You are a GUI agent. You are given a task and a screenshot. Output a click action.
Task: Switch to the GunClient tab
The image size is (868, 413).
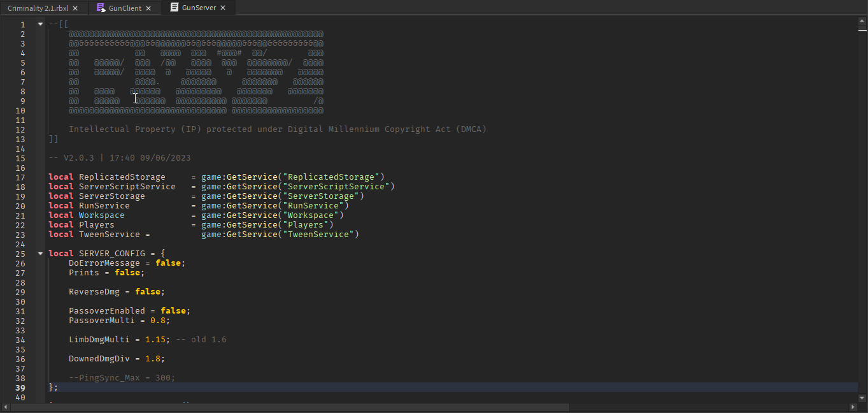point(125,8)
